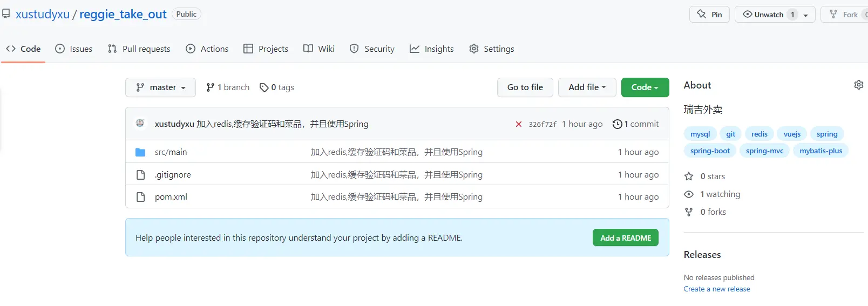
Task: Fork this repository
Action: pos(845,15)
